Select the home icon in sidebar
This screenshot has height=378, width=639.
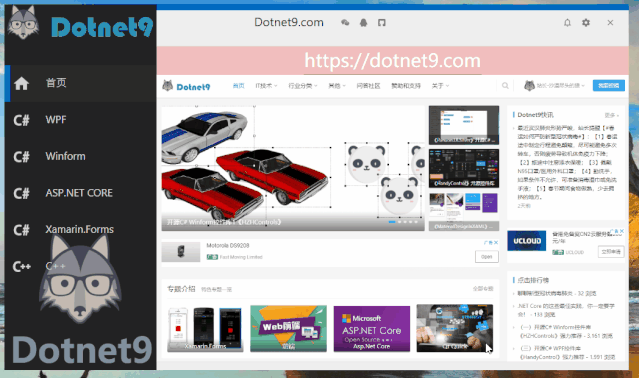(21, 83)
